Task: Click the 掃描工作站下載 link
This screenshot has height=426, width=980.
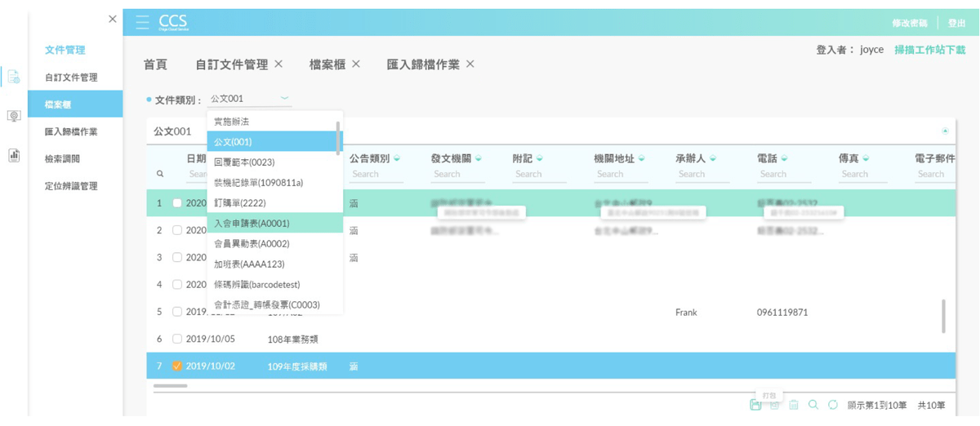Action: tap(929, 50)
